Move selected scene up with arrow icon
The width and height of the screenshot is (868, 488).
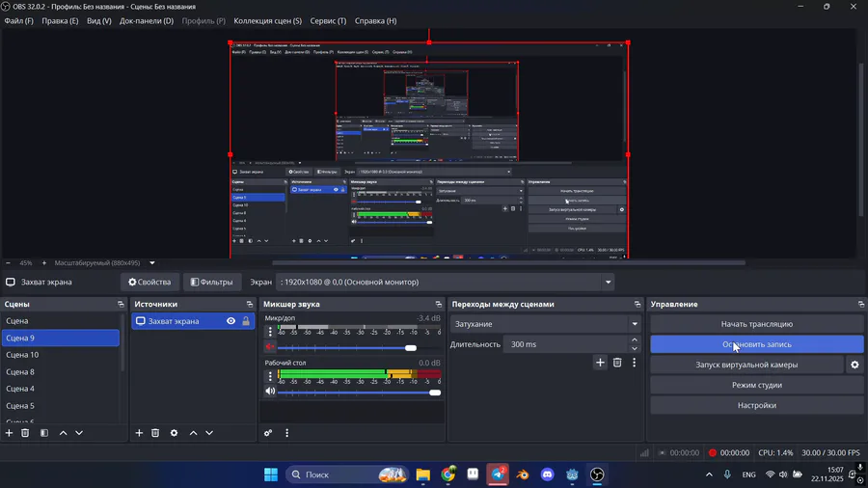pos(64,433)
